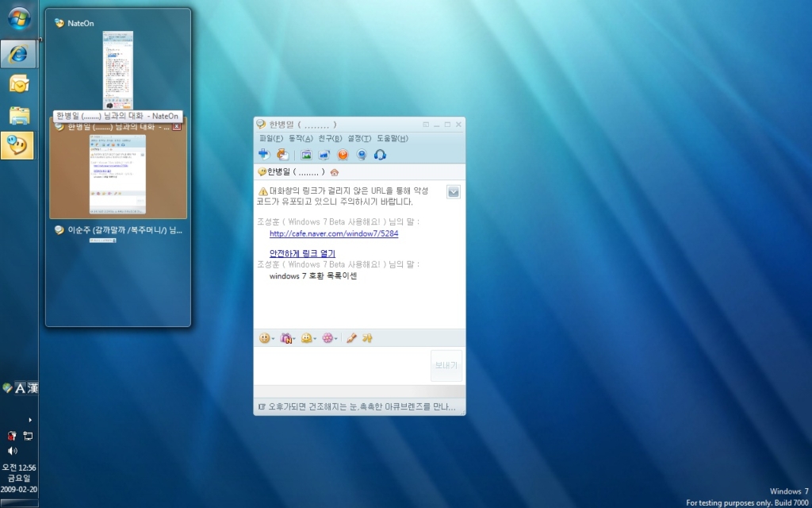Screen dimensions: 812x508
Task: Click the send file icon in chat toolbar
Action: click(x=283, y=155)
